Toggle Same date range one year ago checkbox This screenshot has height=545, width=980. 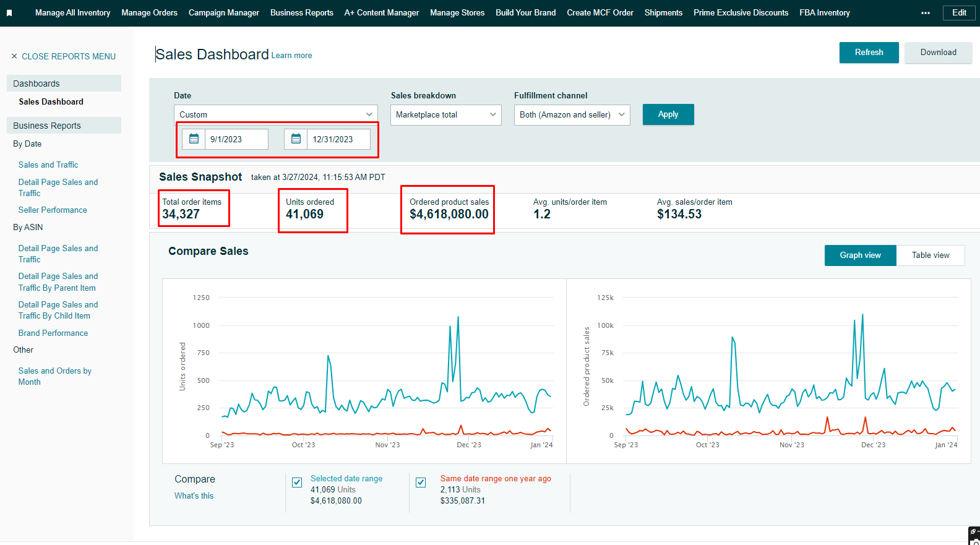[x=421, y=483]
